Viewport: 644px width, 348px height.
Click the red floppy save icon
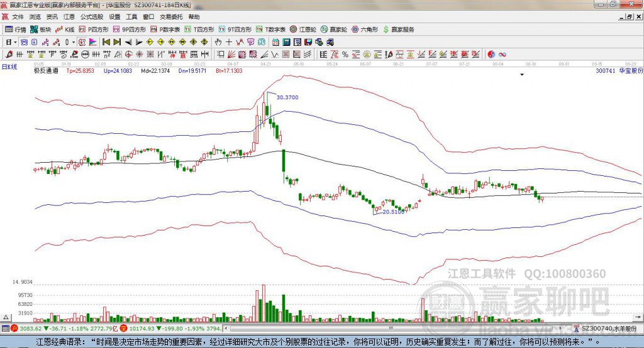308,42
